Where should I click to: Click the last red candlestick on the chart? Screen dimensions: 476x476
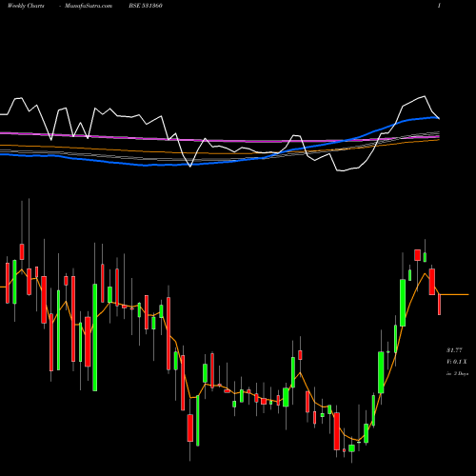coord(440,305)
